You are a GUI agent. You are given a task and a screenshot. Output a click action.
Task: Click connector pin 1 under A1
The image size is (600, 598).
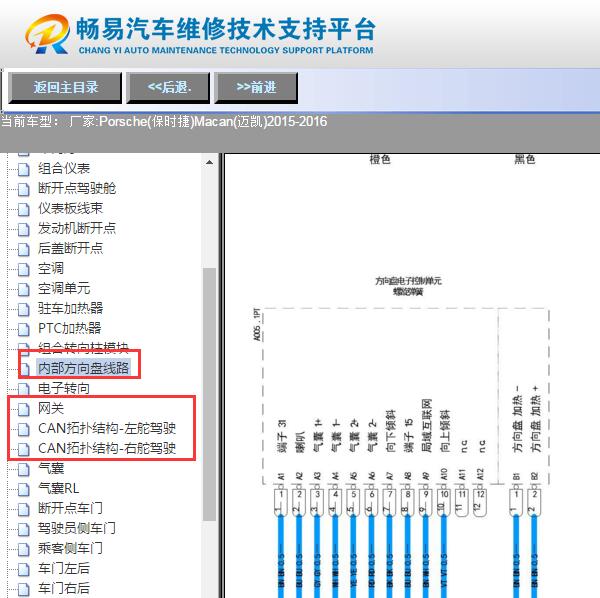click(281, 501)
